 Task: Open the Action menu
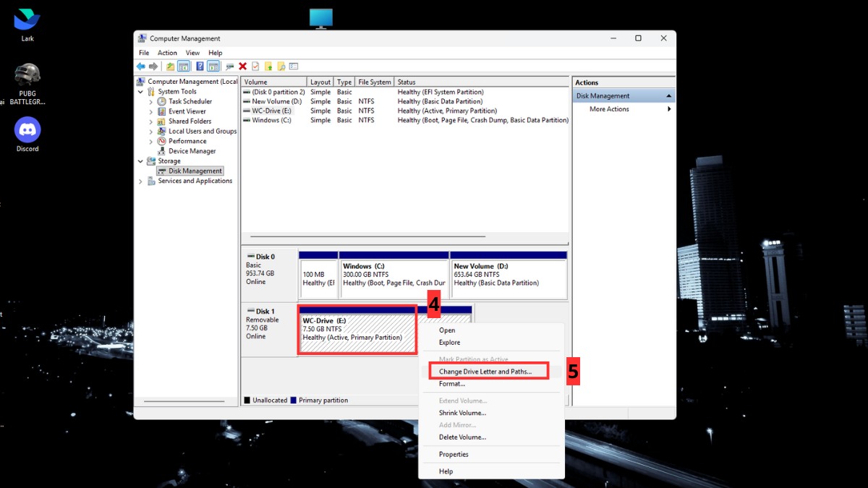pos(167,53)
